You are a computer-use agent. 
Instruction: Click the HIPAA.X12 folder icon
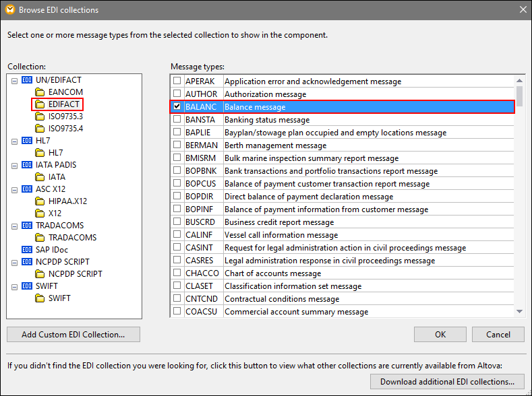[39, 201]
